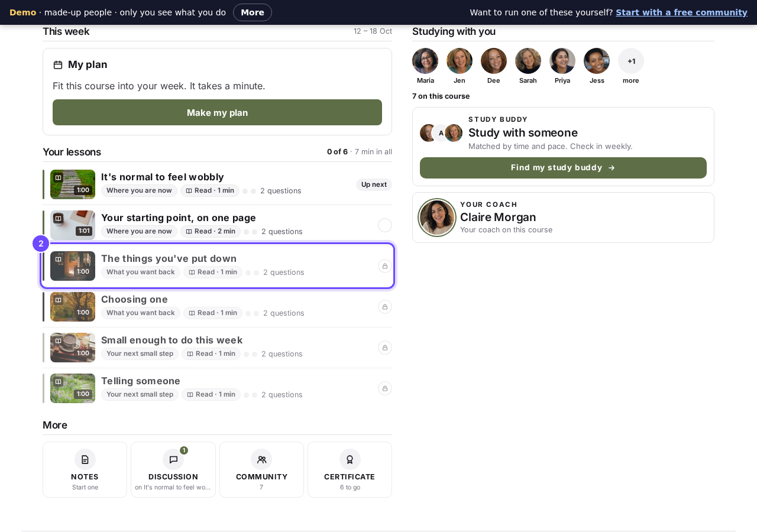Click Maria's avatar
This screenshot has width=757, height=532.
425,61
